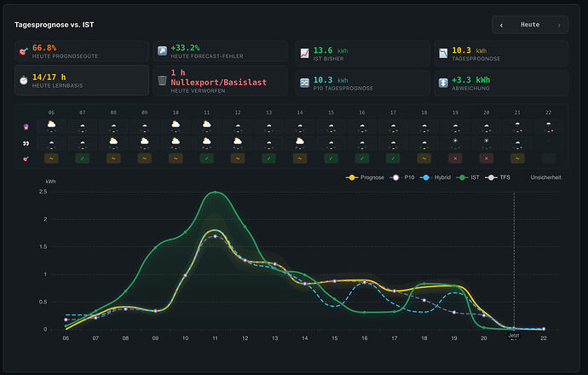Click the green checkmark badge under hour 16
588x375 pixels.
tap(362, 159)
